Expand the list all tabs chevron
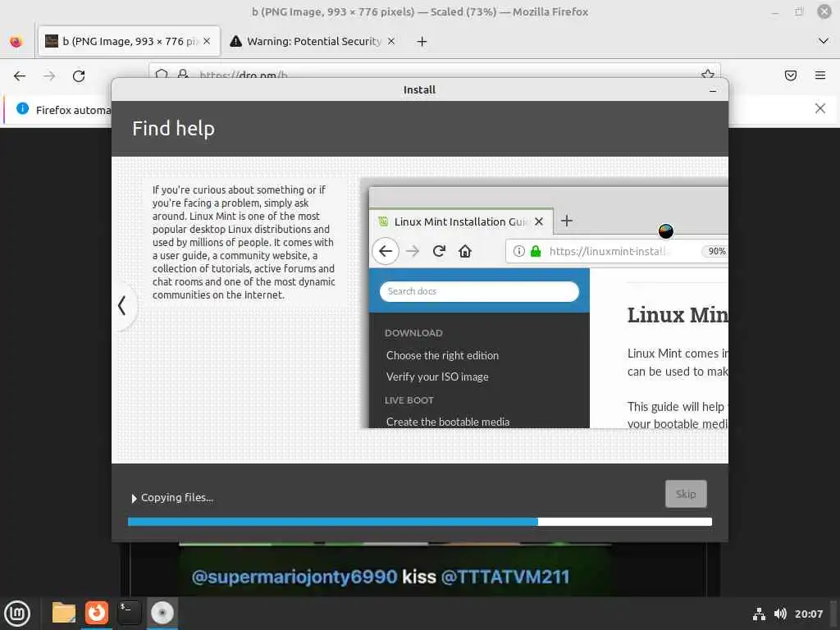 pos(824,41)
